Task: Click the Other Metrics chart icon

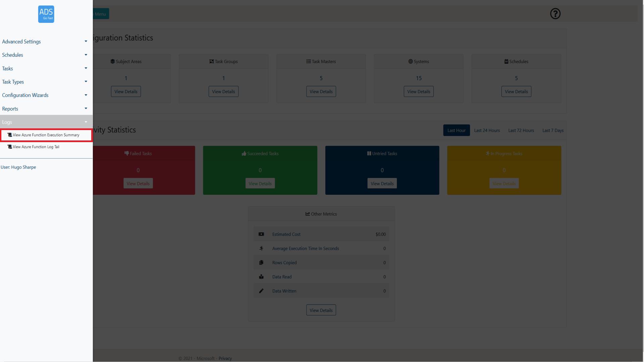Action: [x=308, y=214]
